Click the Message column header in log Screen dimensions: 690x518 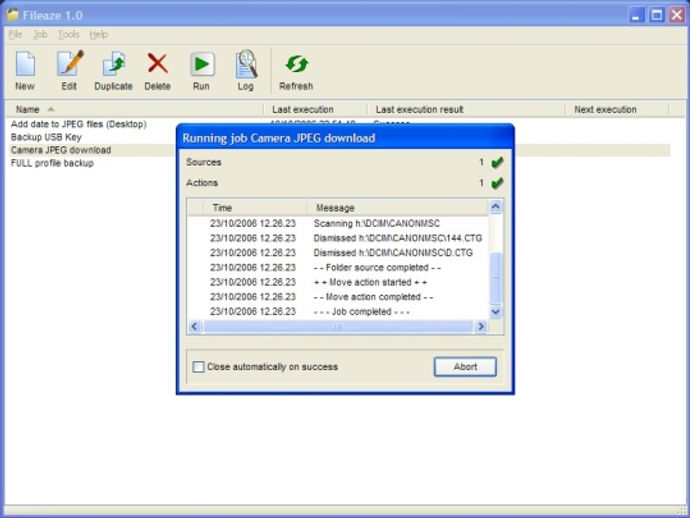397,207
